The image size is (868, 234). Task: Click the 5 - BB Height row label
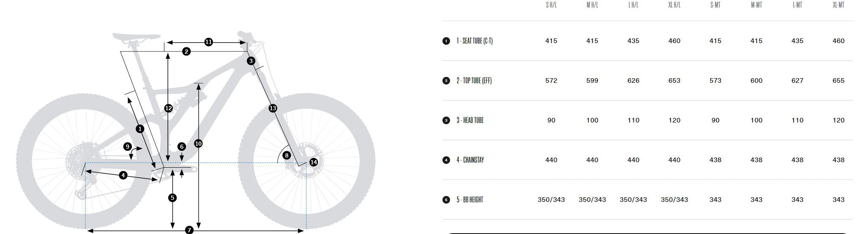click(469, 200)
